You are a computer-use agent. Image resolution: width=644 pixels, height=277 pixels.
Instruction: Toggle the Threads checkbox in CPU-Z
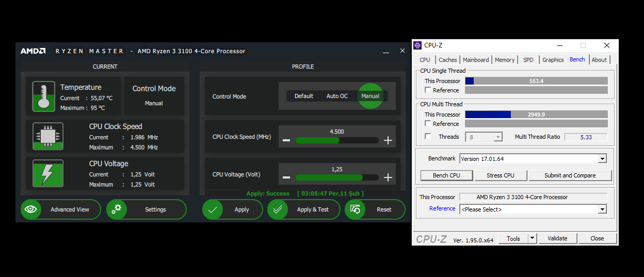(428, 136)
